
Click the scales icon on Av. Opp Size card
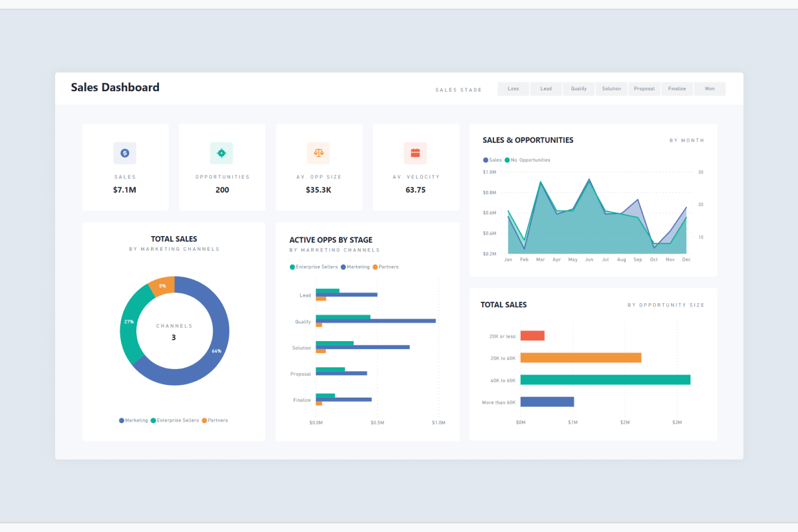[x=319, y=153]
